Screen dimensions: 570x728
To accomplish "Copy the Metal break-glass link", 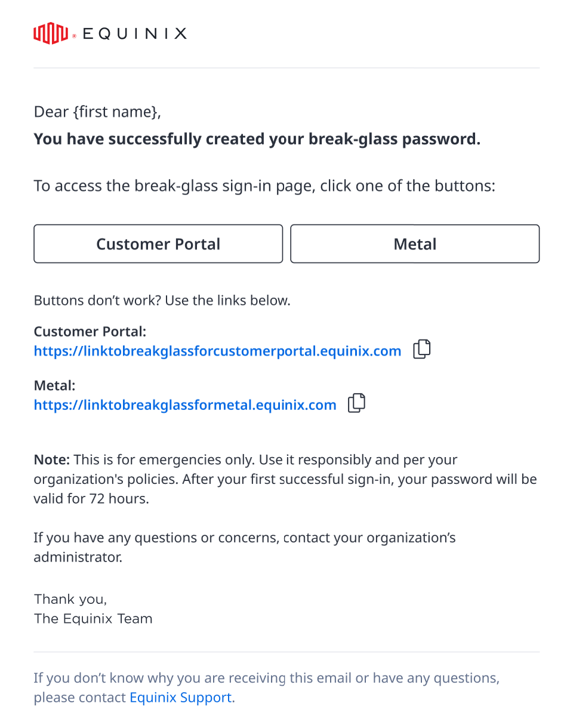I will tap(357, 403).
